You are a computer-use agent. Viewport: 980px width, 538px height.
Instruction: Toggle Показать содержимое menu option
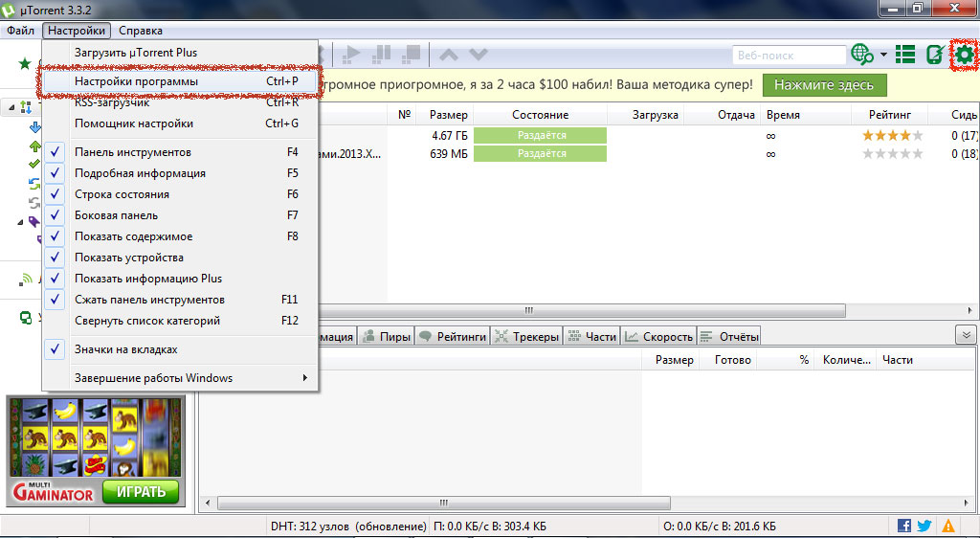pos(180,236)
